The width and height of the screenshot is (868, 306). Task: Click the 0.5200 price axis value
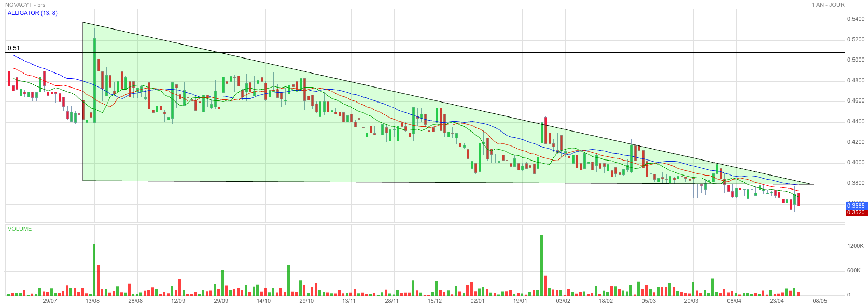856,39
